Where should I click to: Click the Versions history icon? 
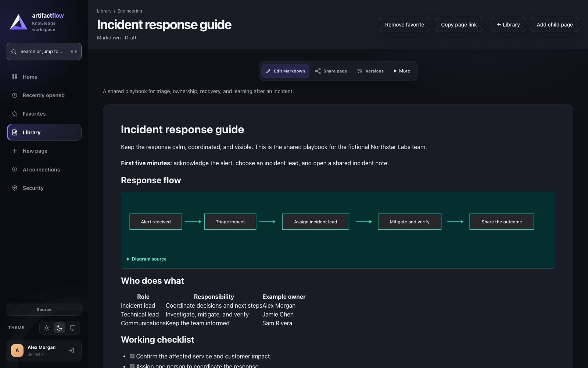point(360,71)
